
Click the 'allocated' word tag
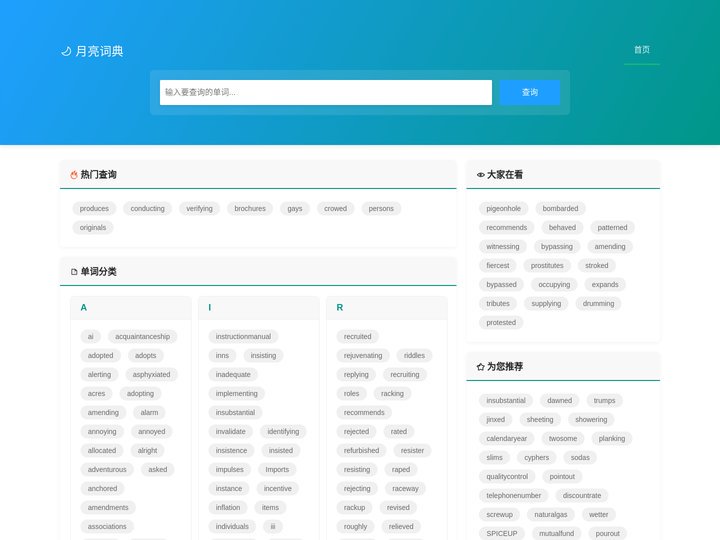(x=102, y=450)
